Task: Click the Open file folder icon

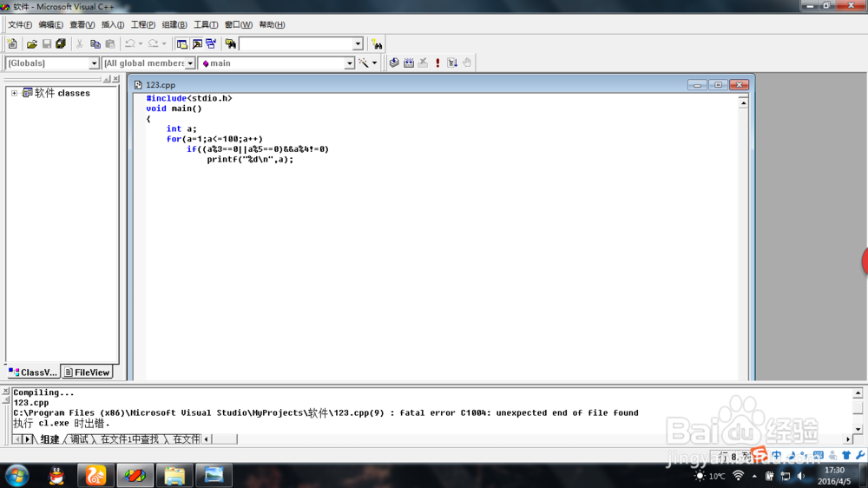Action: point(32,43)
